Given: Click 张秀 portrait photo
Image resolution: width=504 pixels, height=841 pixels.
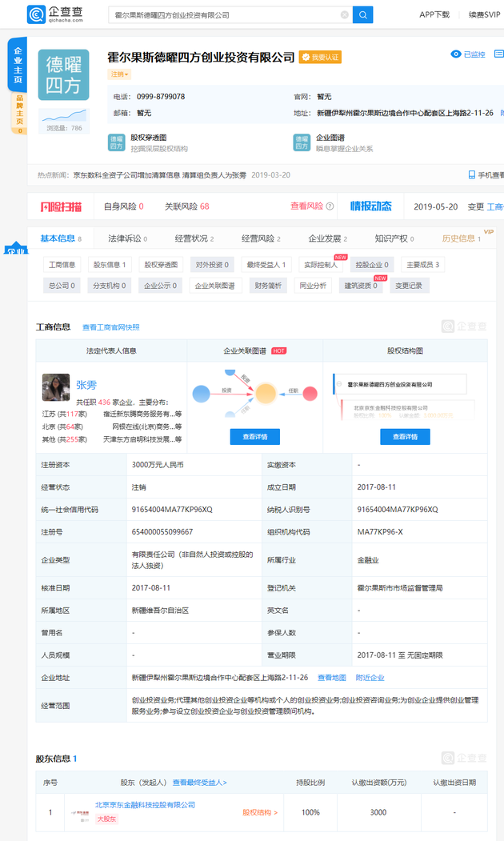Looking at the screenshot, I should [x=56, y=387].
